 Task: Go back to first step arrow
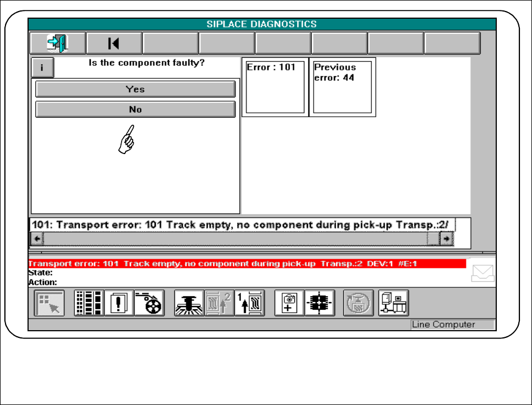coord(114,43)
